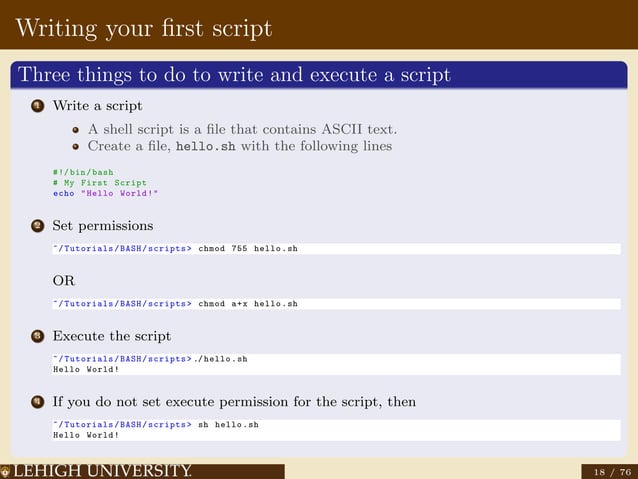Click the command "sh hello.sh"
The image size is (638, 479).
tap(228, 424)
